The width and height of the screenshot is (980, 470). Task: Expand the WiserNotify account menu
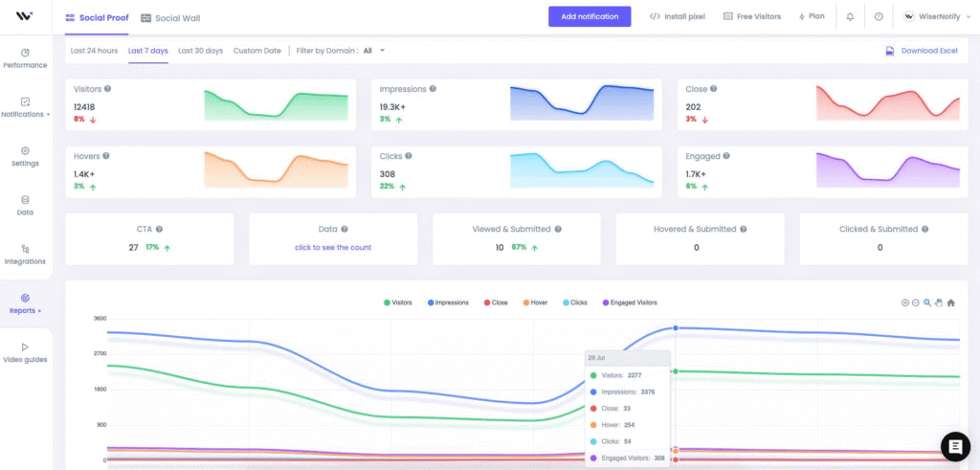coord(935,17)
